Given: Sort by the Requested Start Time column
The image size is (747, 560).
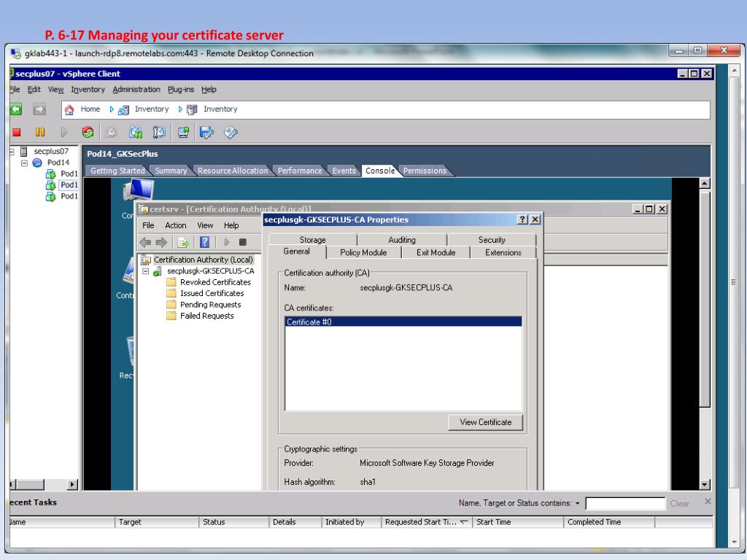Looking at the screenshot, I should click(426, 522).
